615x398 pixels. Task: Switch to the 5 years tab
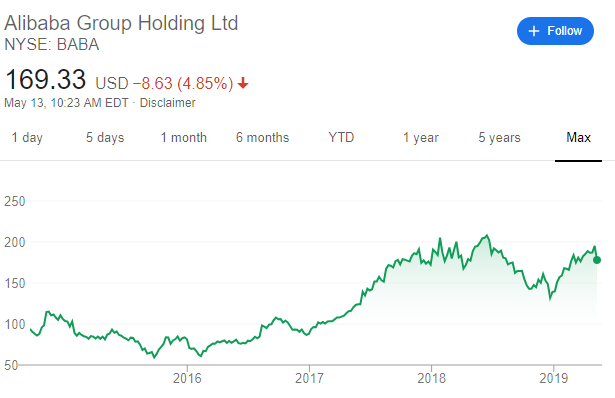(x=499, y=138)
